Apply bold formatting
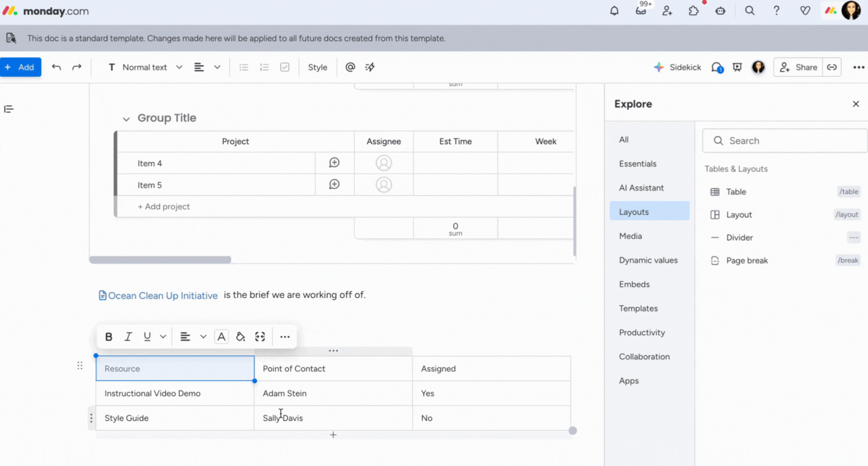The width and height of the screenshot is (868, 466). pyautogui.click(x=109, y=337)
